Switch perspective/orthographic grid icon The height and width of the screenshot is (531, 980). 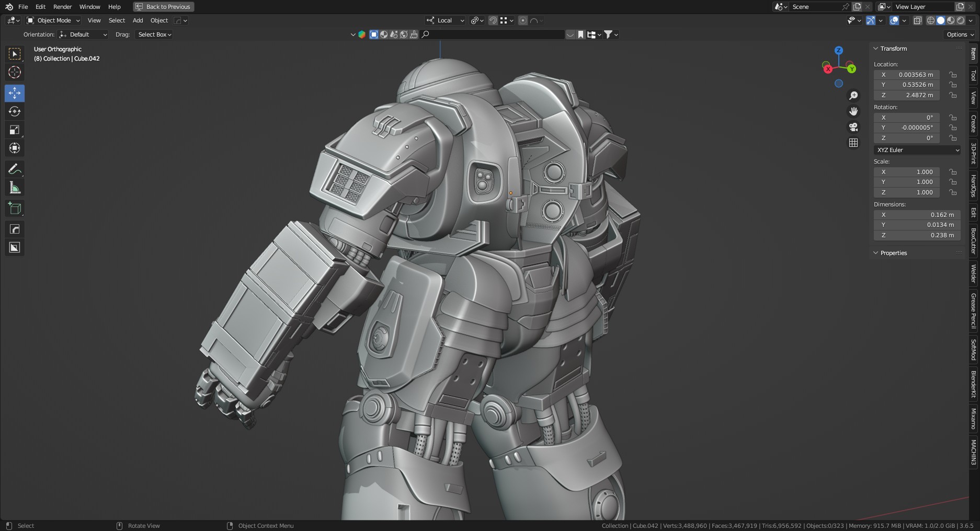click(853, 143)
